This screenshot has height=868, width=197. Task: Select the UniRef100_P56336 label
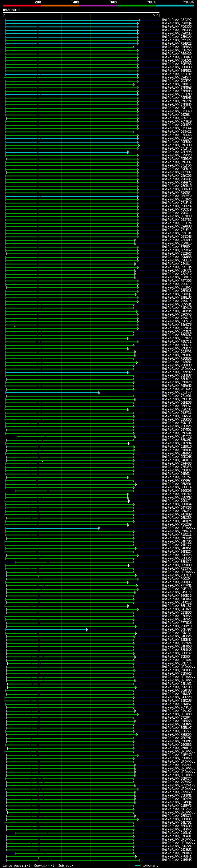176,30
